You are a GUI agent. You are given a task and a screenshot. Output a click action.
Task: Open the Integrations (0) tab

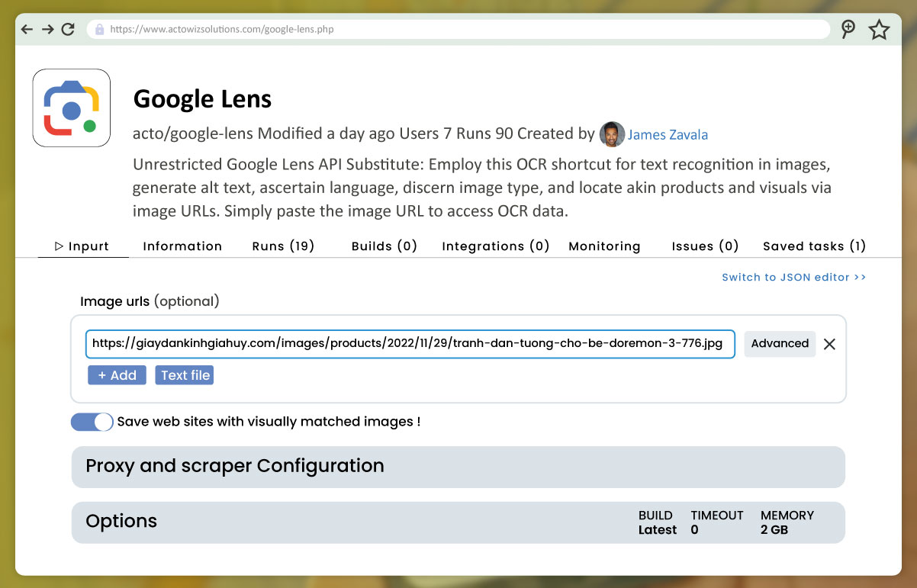(x=496, y=246)
